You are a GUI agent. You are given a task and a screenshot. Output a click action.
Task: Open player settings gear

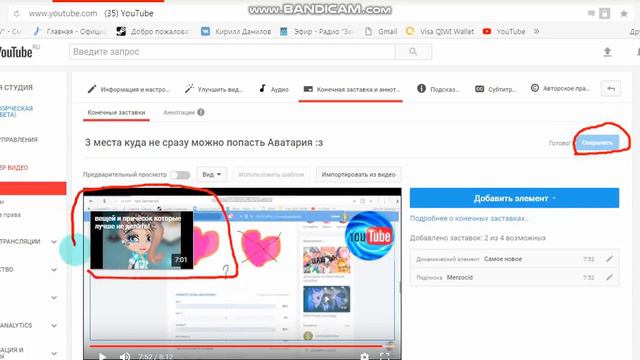click(364, 356)
